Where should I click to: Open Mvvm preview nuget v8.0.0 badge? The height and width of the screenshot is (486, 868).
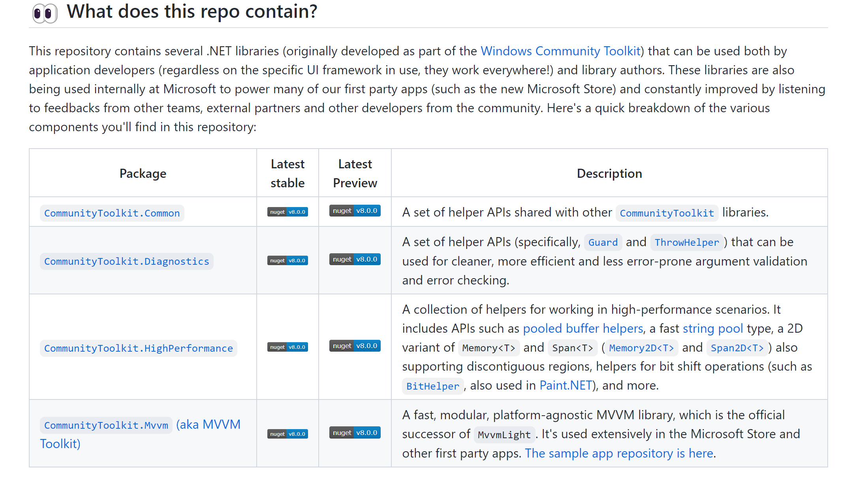pos(355,433)
